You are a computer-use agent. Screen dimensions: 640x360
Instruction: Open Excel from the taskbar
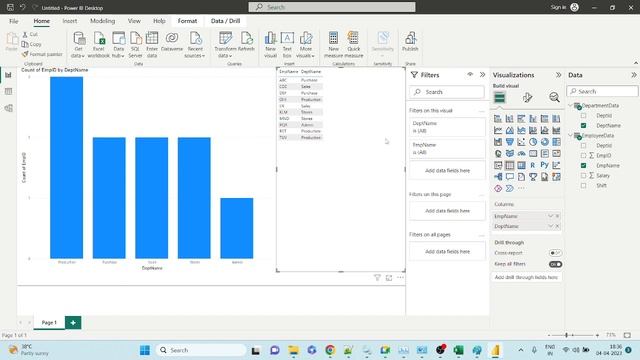pos(458,350)
